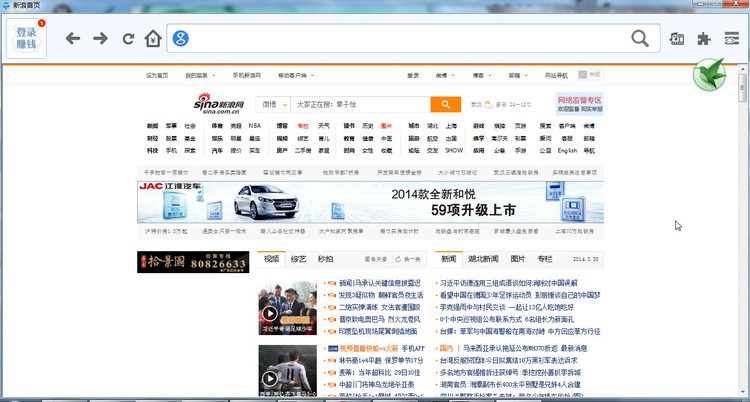Click the 设为首页 link
Image resolution: width=750 pixels, height=402 pixels.
coord(157,76)
